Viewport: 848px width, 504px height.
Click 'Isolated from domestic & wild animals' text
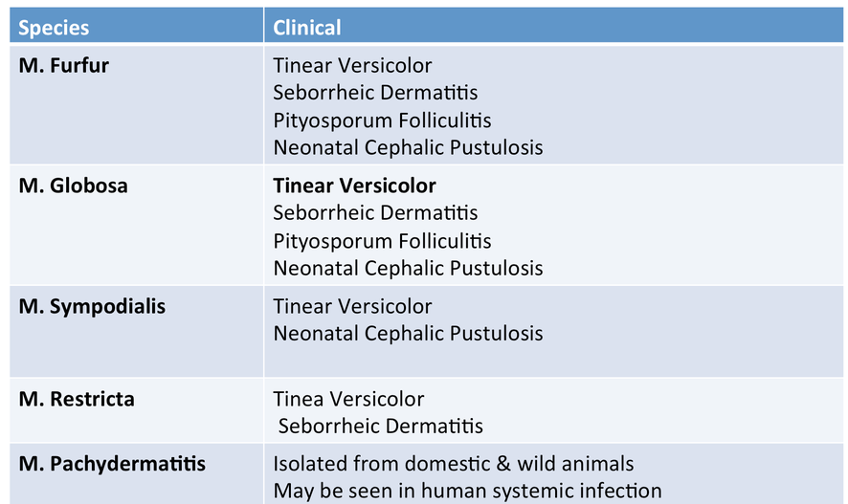[x=454, y=464]
